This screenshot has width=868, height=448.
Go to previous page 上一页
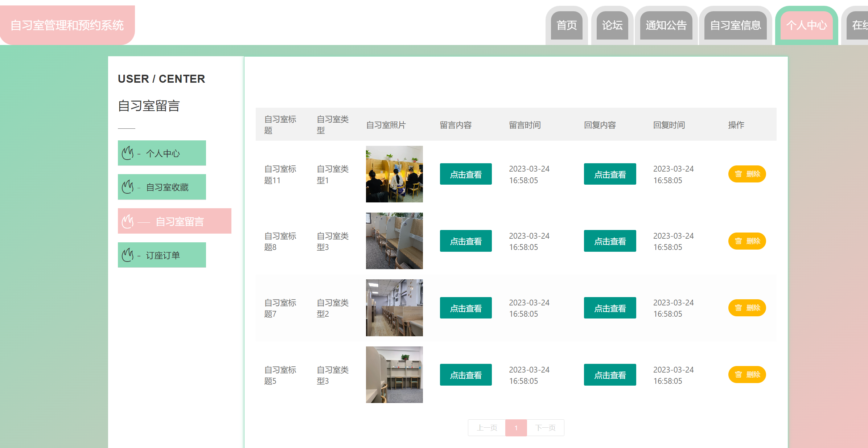coord(487,428)
